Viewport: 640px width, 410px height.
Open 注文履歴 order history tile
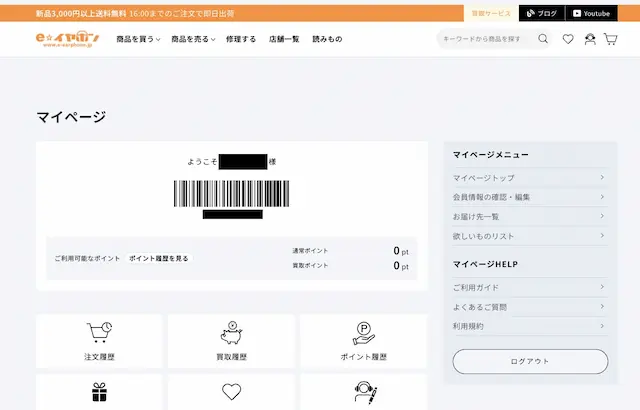click(99, 341)
